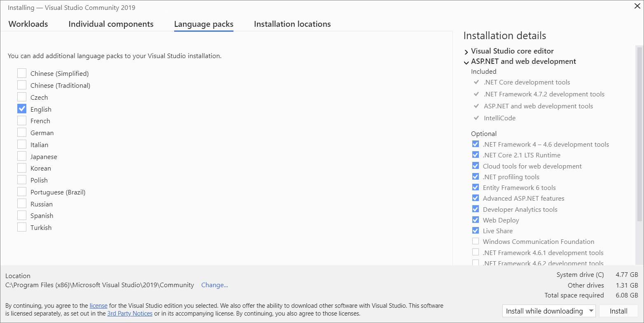Image resolution: width=644 pixels, height=323 pixels.
Task: Open the 3rd Party Notices link
Action: tap(130, 314)
